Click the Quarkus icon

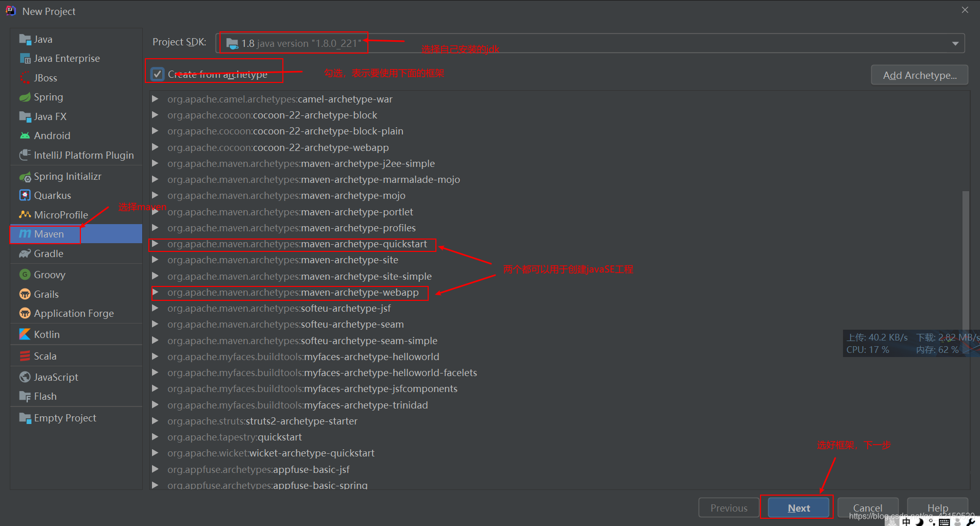coord(25,195)
